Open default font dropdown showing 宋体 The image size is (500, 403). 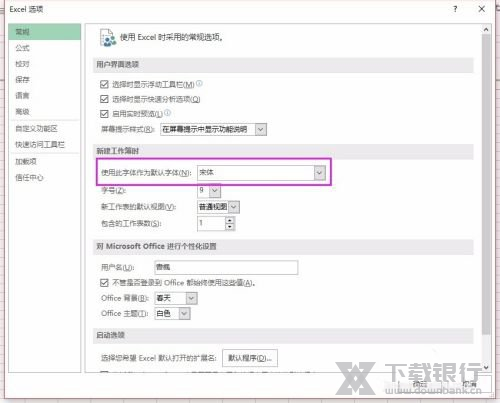(319, 173)
